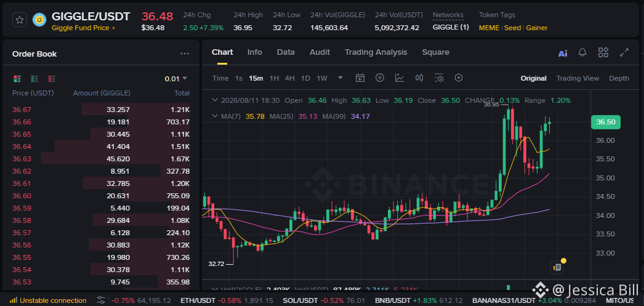Open the Order Book three-dot options menu
644x306 pixels.
tap(185, 54)
